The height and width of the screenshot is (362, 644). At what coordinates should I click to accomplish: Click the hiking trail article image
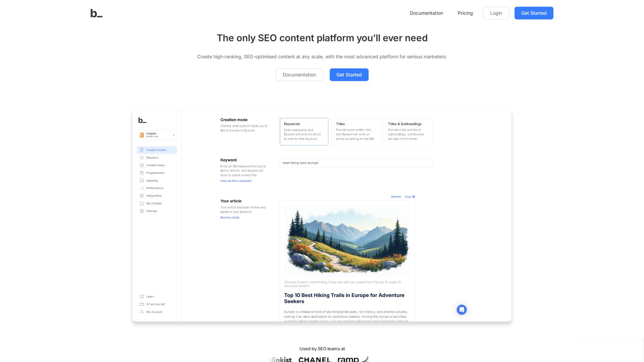(347, 241)
